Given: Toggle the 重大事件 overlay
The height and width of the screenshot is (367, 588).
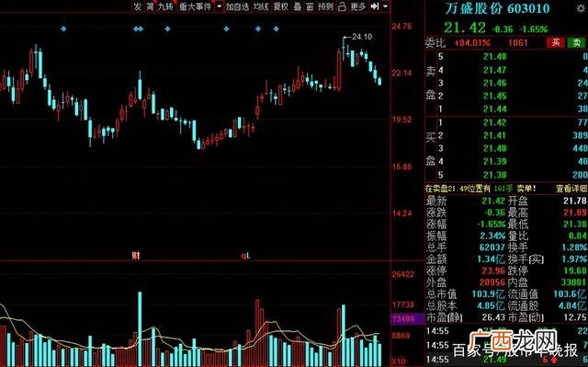Looking at the screenshot, I should [x=195, y=6].
